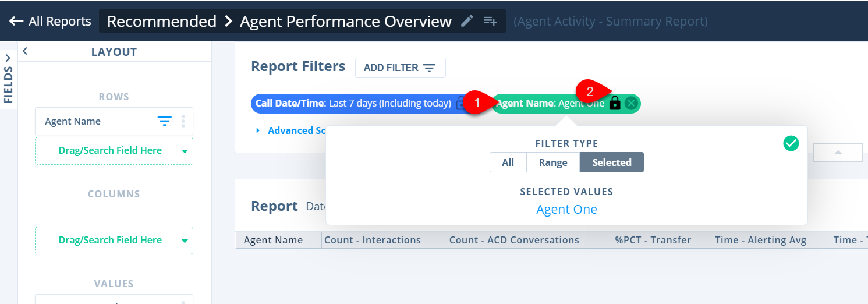This screenshot has width=868, height=304.
Task: Select All filter type
Action: pos(508,162)
